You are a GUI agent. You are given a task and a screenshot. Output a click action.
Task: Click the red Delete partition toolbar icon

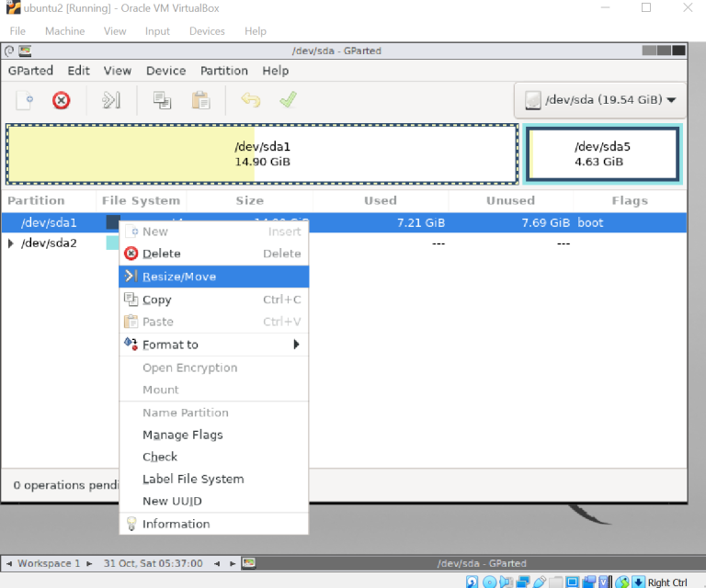[x=62, y=100]
